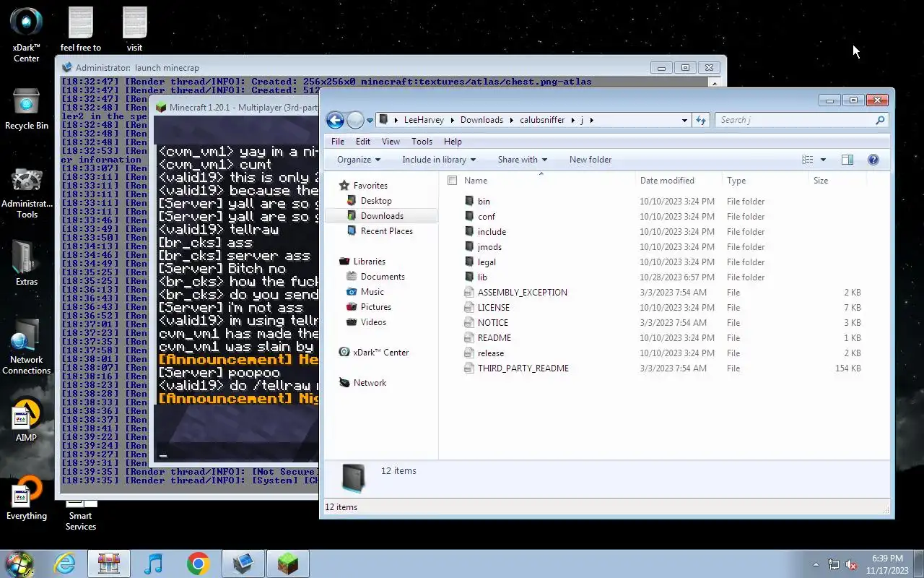924x578 pixels.
Task: Refresh the Explorer address bar
Action: pyautogui.click(x=701, y=120)
